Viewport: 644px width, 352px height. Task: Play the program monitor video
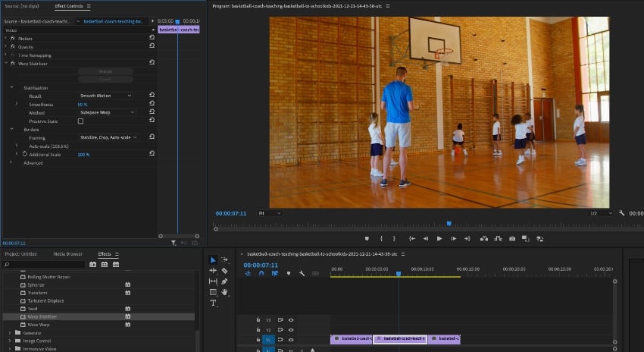(439, 238)
